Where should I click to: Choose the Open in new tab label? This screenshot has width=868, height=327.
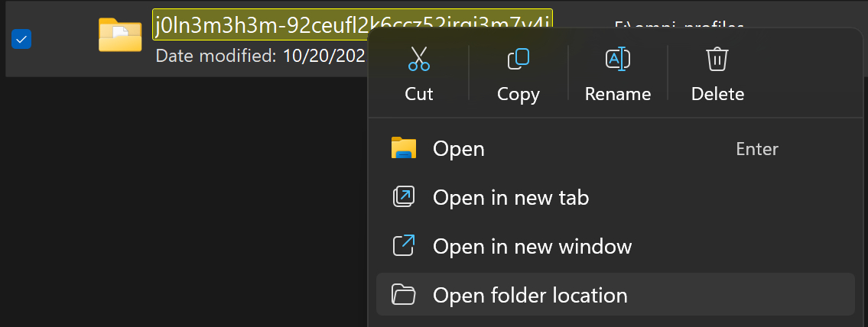pos(511,197)
